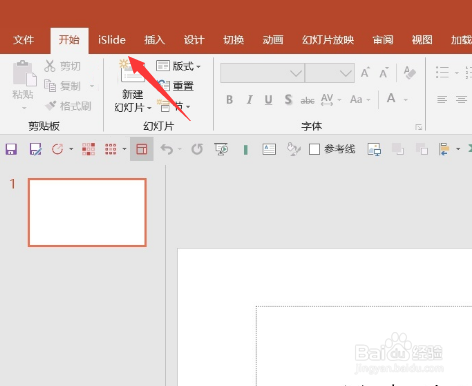Click the 剪切 cut button
The width and height of the screenshot is (472, 386).
(62, 66)
